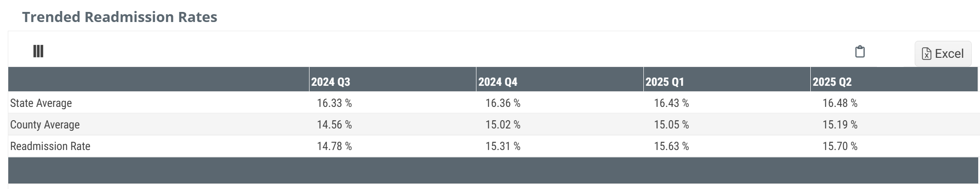The height and width of the screenshot is (189, 980).
Task: Select the 16.36 % State Average cell
Action: [x=503, y=103]
